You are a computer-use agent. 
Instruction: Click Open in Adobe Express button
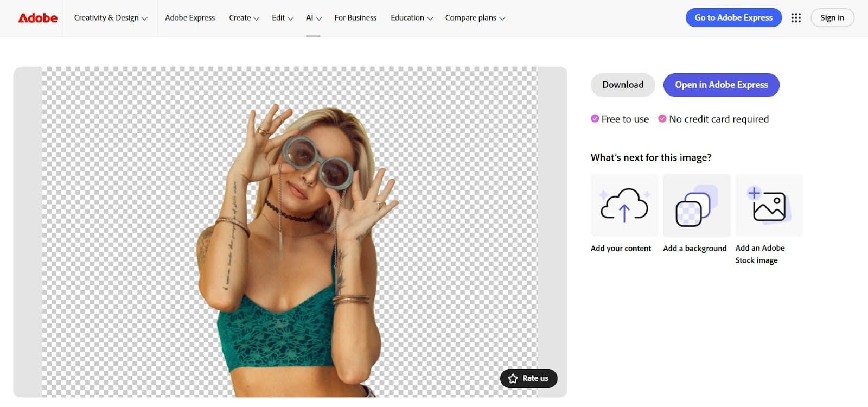[x=721, y=85]
